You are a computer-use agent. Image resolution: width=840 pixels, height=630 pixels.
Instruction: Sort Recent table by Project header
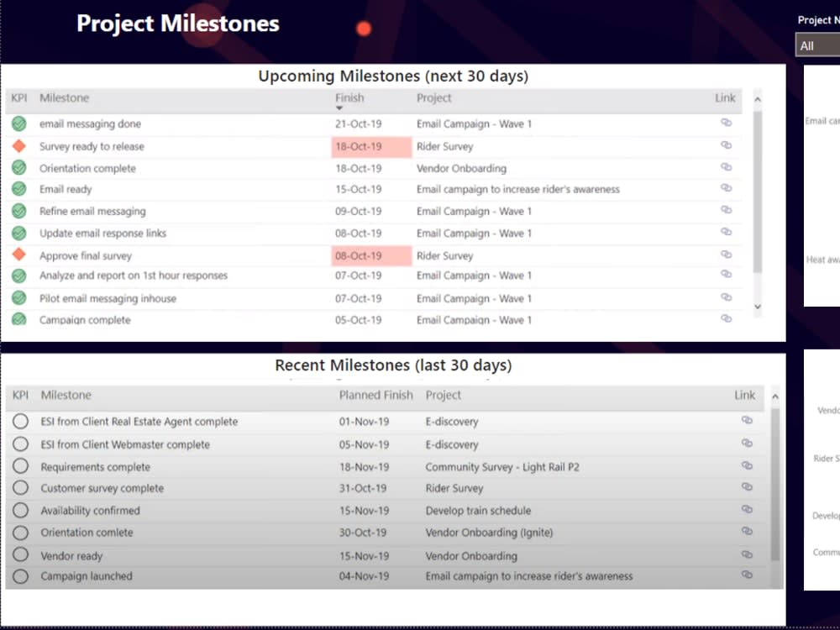[443, 396]
